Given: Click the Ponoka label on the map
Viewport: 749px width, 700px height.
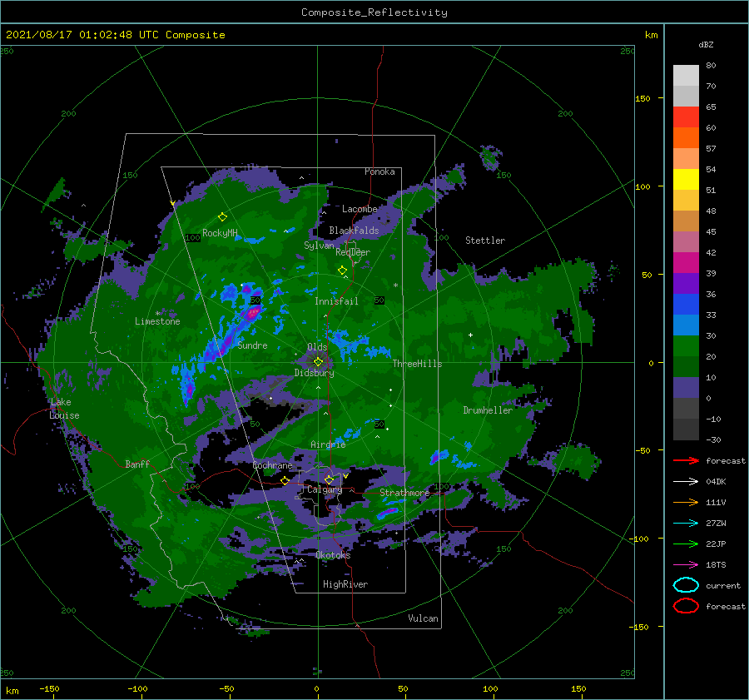Looking at the screenshot, I should [x=379, y=171].
